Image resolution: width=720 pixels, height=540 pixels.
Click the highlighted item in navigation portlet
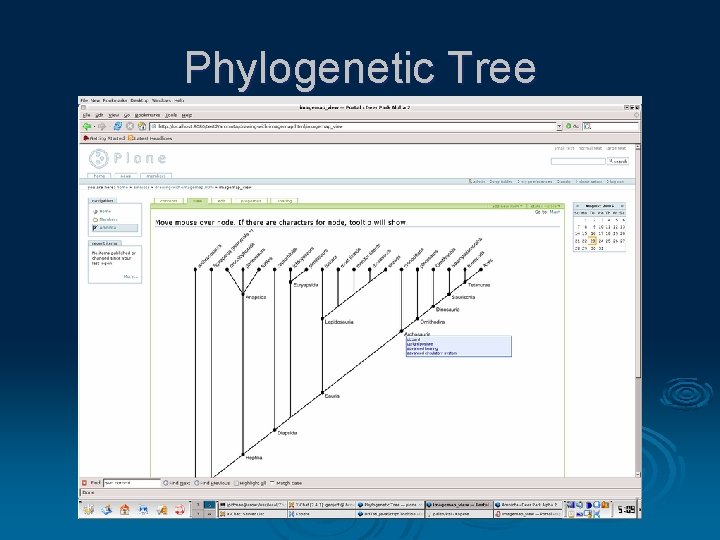[115, 228]
